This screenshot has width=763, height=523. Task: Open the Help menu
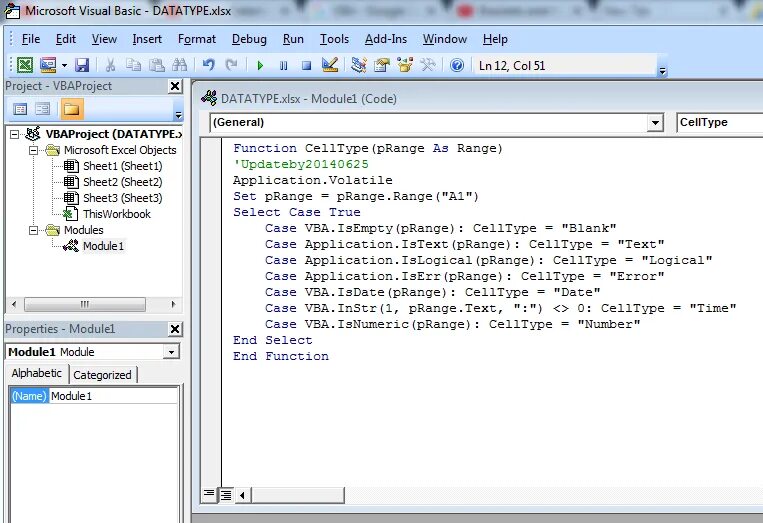[x=495, y=39]
